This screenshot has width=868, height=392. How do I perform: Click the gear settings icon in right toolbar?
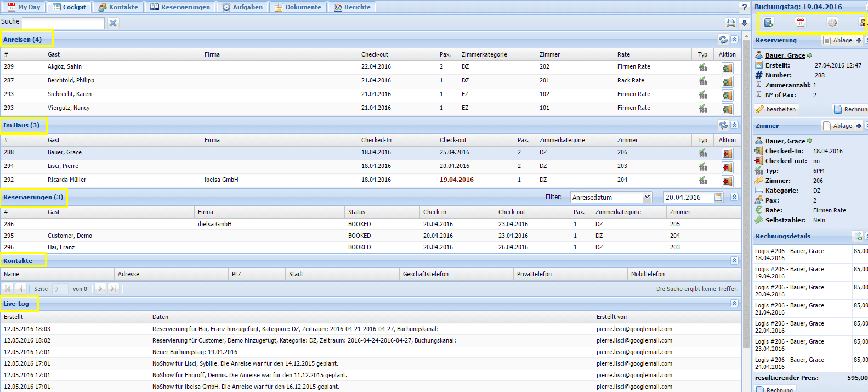(832, 23)
